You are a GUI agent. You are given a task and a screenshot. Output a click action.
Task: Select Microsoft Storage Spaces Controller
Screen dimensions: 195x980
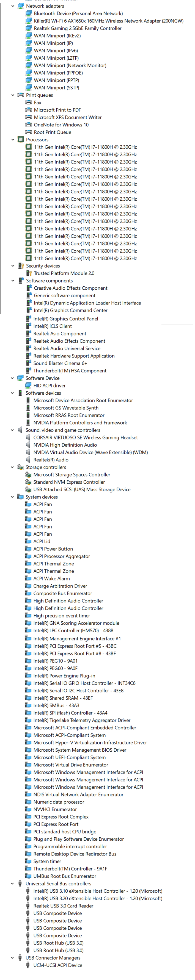pos(72,475)
